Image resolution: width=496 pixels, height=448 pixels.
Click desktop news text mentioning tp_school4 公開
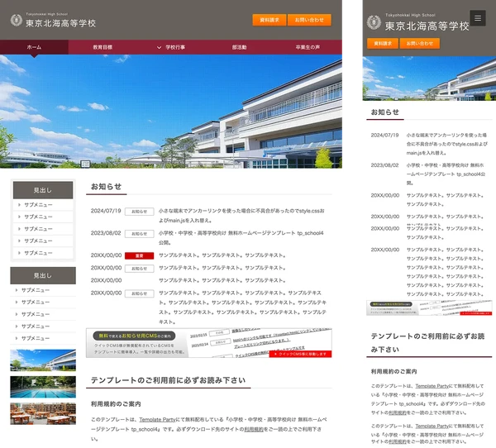click(x=241, y=237)
